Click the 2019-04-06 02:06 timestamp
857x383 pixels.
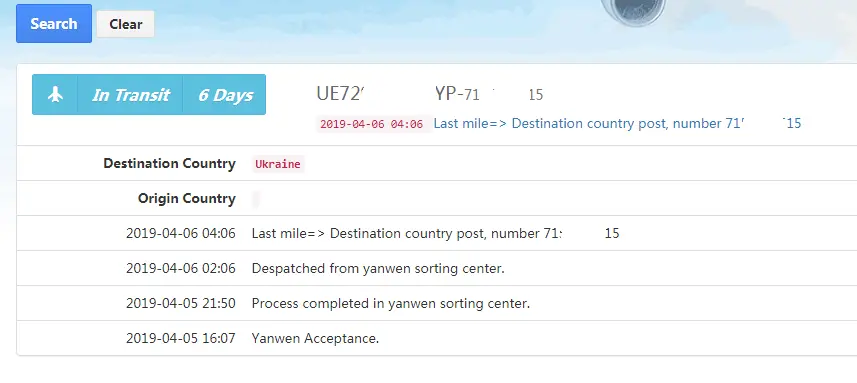tap(180, 268)
